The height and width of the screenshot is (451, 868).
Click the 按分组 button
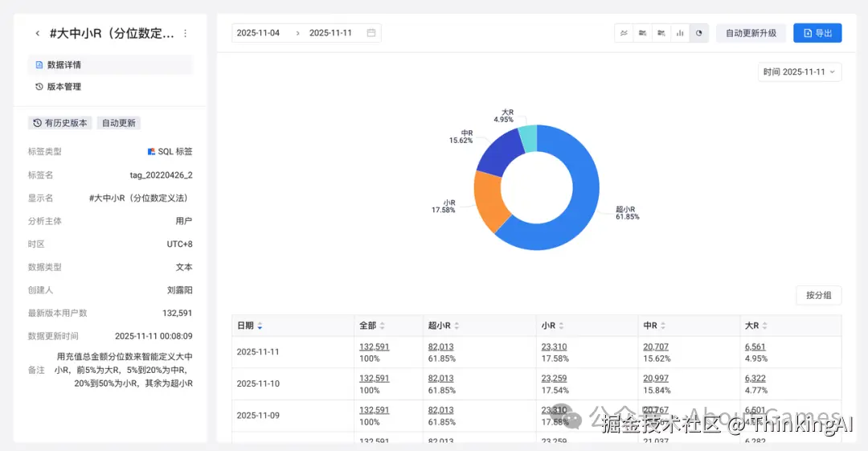[x=819, y=295]
